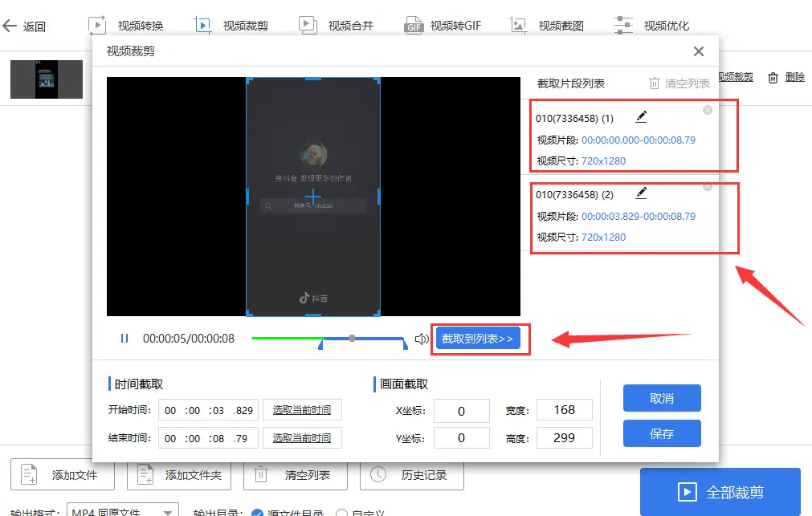Pause the video playback
812x516 pixels.
coord(124,339)
